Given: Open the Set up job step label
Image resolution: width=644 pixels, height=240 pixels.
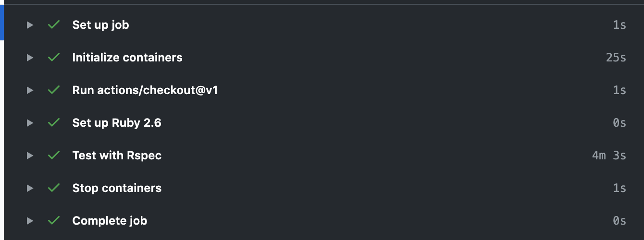Looking at the screenshot, I should coord(100,25).
